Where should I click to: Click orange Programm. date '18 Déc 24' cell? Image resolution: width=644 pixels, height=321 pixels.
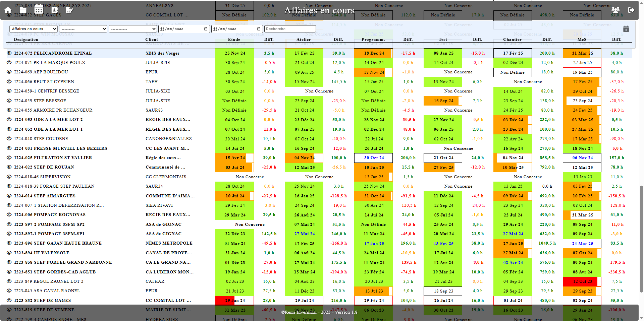coord(374,53)
